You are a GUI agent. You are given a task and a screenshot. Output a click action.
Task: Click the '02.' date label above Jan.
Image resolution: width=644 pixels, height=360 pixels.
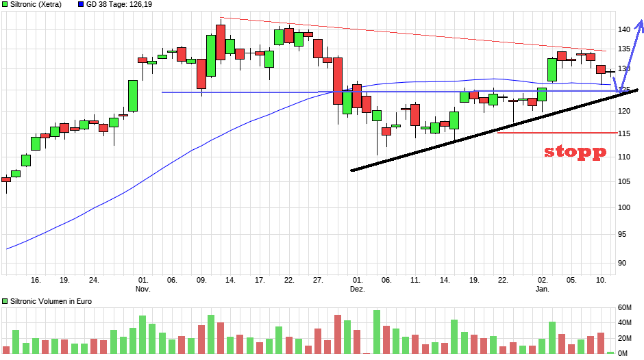pos(543,281)
